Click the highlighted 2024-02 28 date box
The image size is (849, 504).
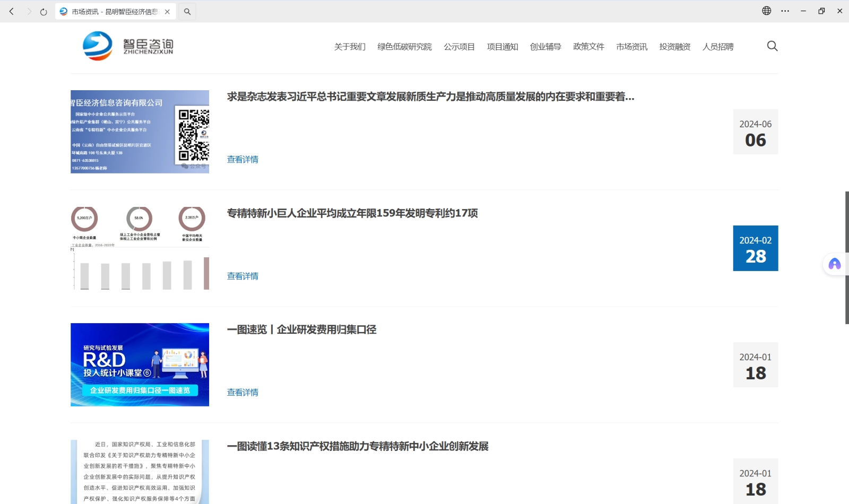[755, 248]
